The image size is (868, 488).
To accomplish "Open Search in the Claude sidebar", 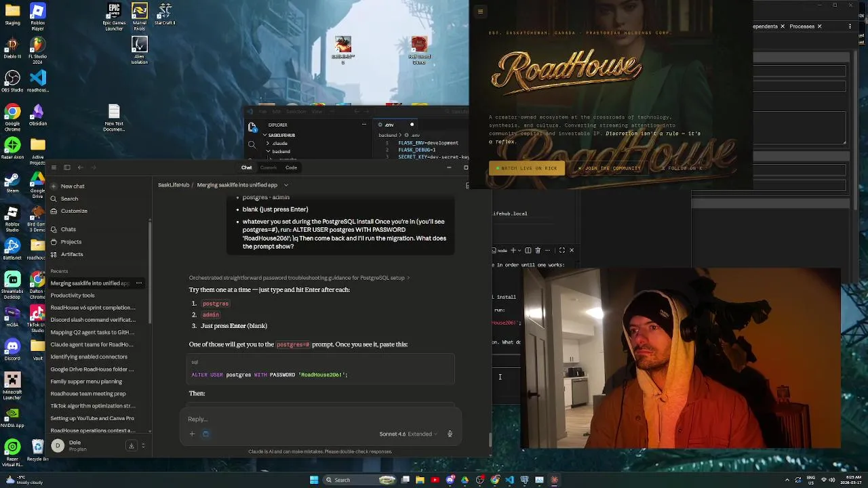I will pyautogui.click(x=69, y=199).
